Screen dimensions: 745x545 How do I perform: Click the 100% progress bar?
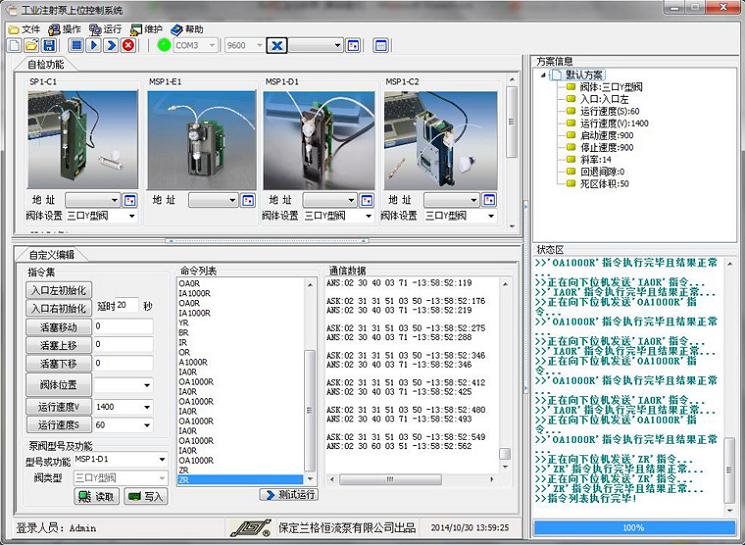tap(633, 526)
